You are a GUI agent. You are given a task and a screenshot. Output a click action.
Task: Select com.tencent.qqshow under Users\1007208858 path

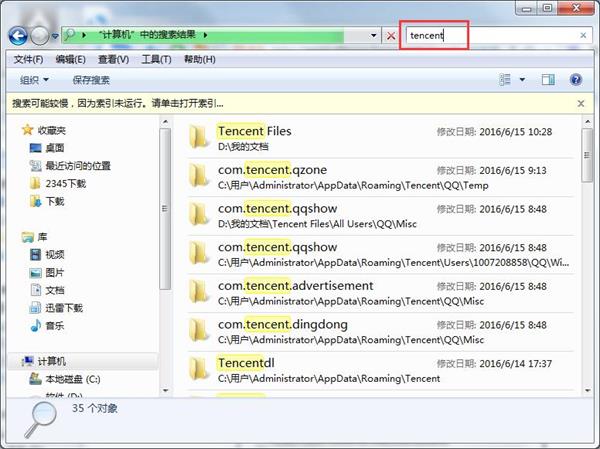[x=381, y=255]
